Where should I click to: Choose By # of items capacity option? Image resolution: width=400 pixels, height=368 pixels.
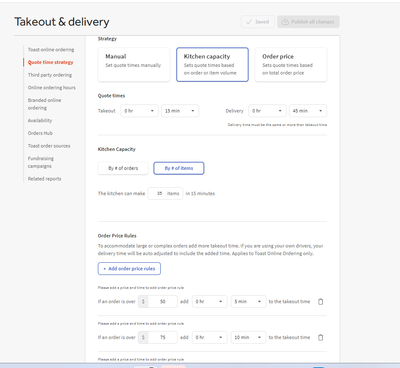coord(179,168)
